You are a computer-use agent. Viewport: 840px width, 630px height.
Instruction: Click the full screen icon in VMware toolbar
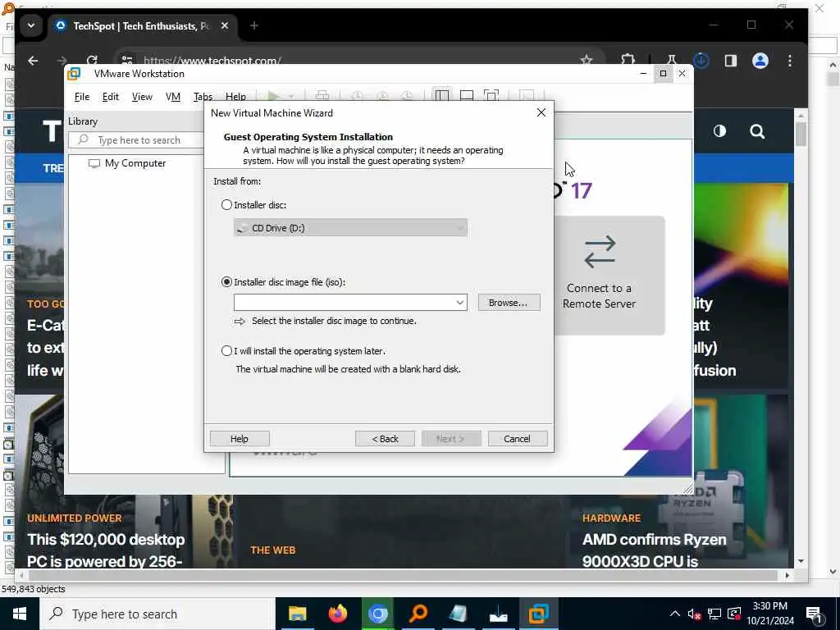pos(491,96)
